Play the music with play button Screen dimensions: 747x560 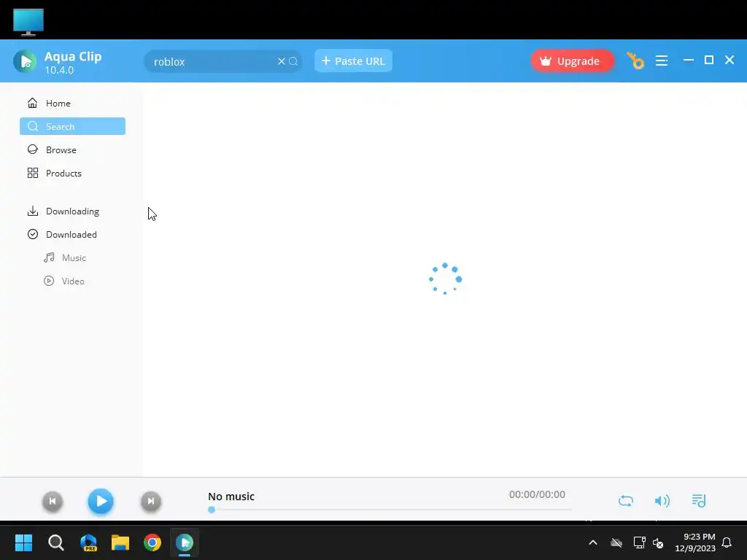tap(101, 501)
